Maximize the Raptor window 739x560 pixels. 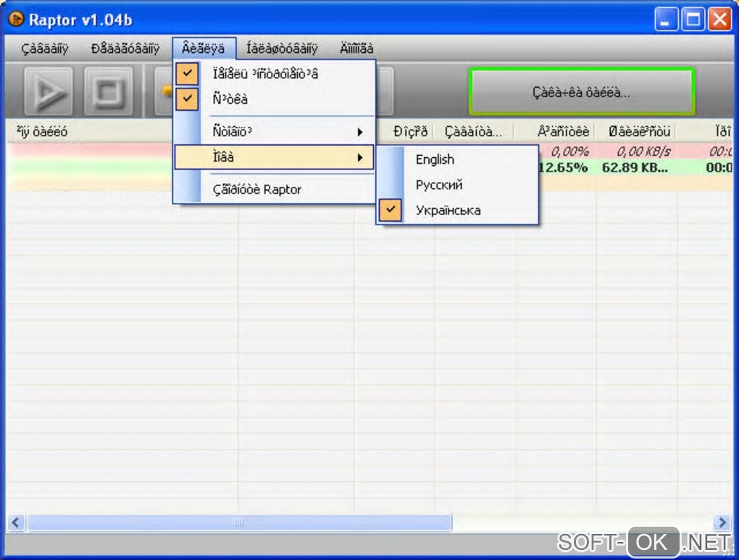[693, 20]
